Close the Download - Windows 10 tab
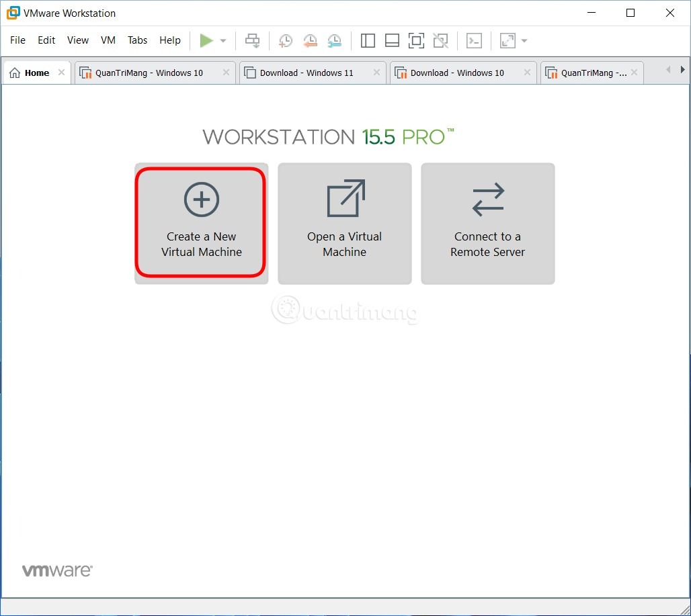 pos(527,72)
